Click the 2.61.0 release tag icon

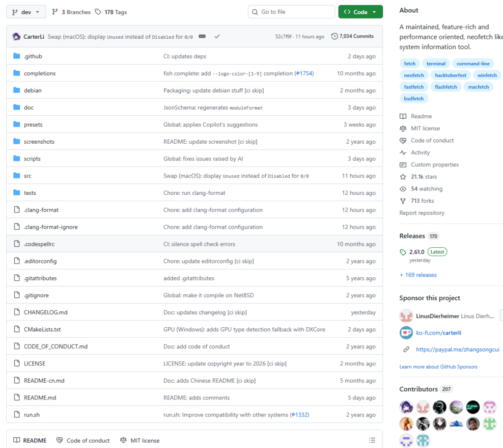click(403, 252)
